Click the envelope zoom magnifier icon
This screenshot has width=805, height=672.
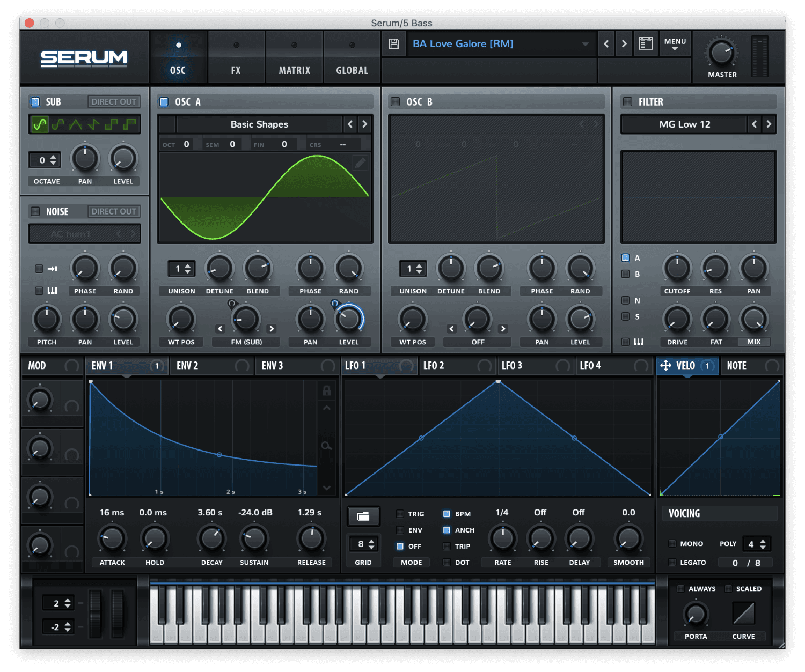pos(326,446)
